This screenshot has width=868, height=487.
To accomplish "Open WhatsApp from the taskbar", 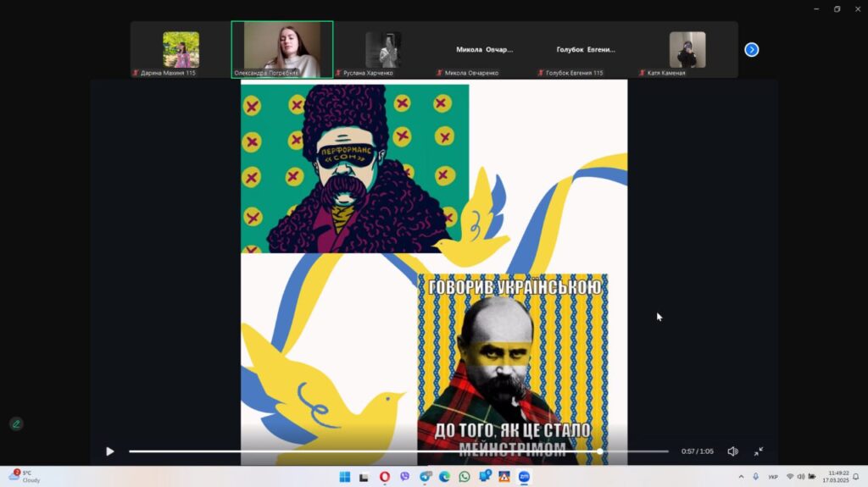I will (465, 477).
